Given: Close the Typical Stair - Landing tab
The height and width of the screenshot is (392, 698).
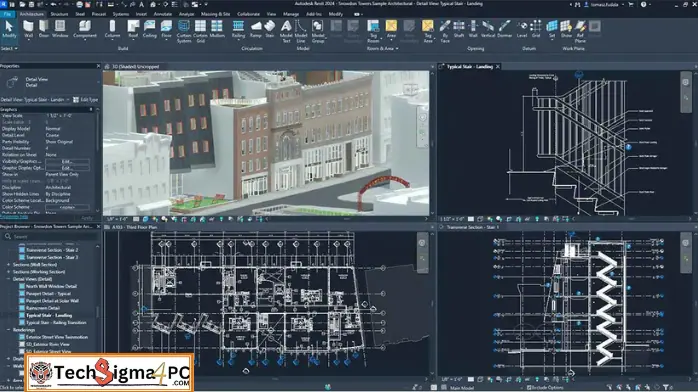Looking at the screenshot, I should pyautogui.click(x=498, y=67).
